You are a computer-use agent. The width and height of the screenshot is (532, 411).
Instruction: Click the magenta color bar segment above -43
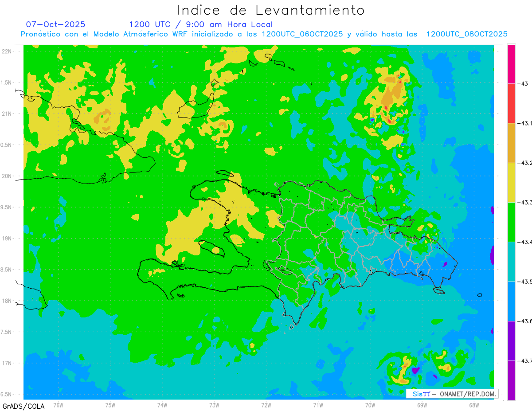click(511, 64)
